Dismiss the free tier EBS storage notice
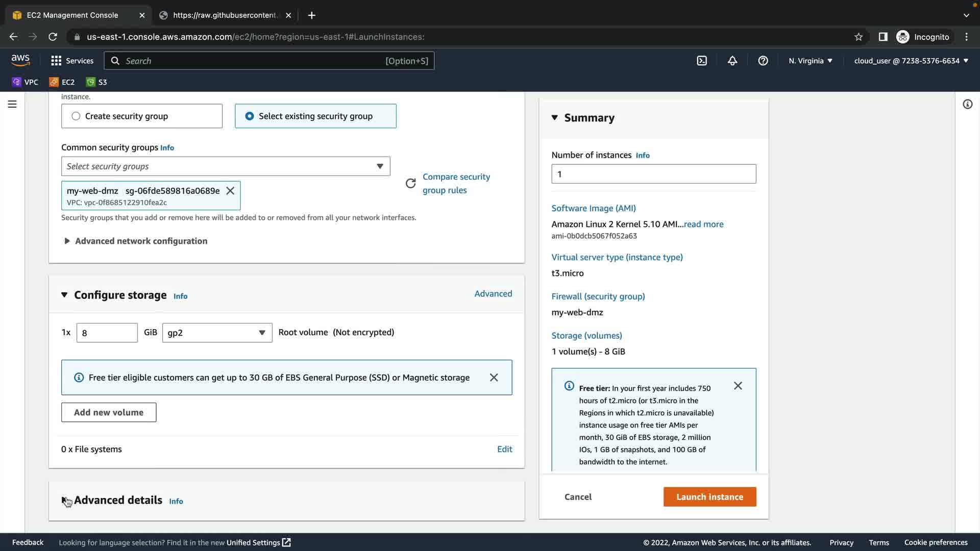 [x=494, y=378]
